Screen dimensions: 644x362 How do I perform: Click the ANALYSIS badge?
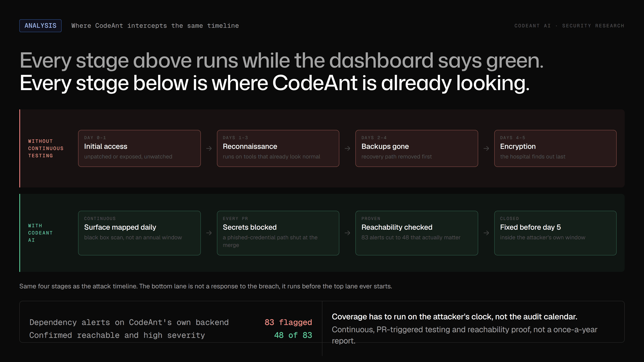[40, 26]
